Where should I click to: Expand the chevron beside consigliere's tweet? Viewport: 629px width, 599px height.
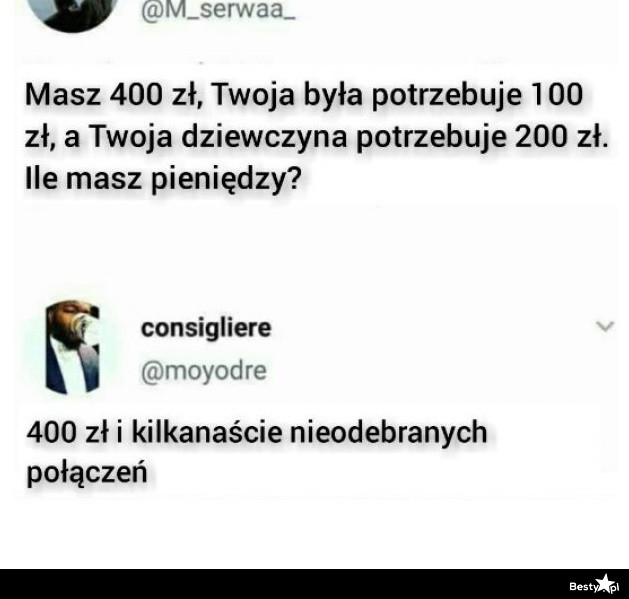tap(605, 326)
